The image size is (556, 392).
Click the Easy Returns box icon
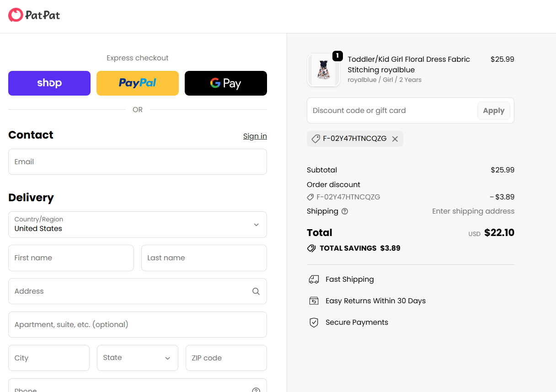(x=314, y=301)
